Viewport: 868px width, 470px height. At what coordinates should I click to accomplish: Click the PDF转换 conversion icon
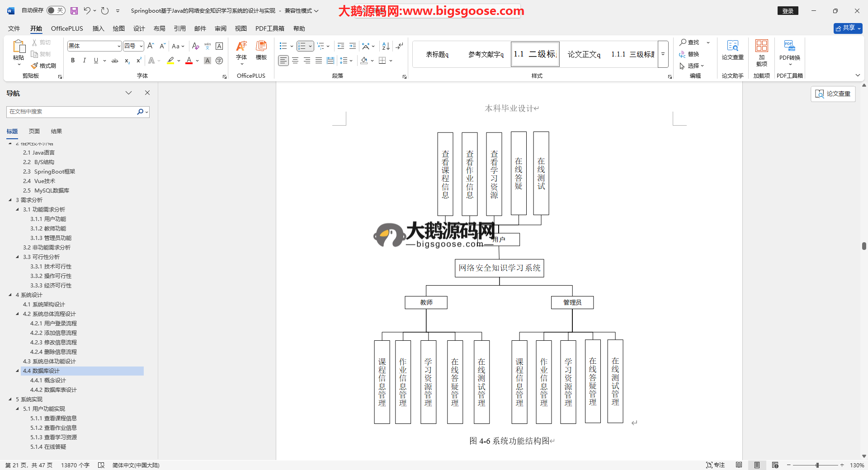click(789, 50)
